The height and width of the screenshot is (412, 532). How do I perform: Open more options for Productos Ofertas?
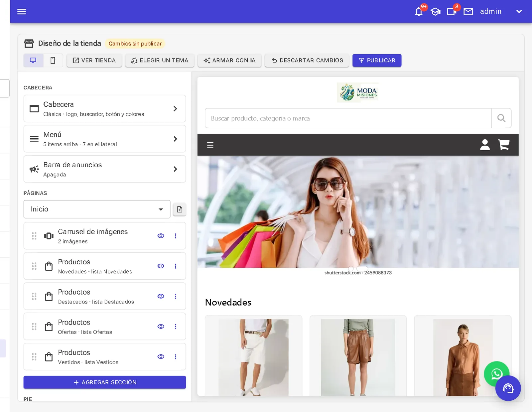[176, 327]
